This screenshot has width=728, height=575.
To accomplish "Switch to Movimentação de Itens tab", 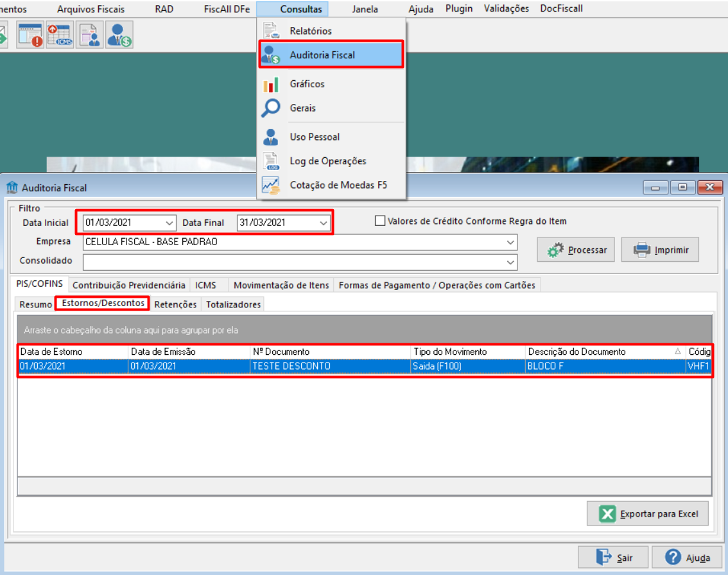I will coord(281,285).
